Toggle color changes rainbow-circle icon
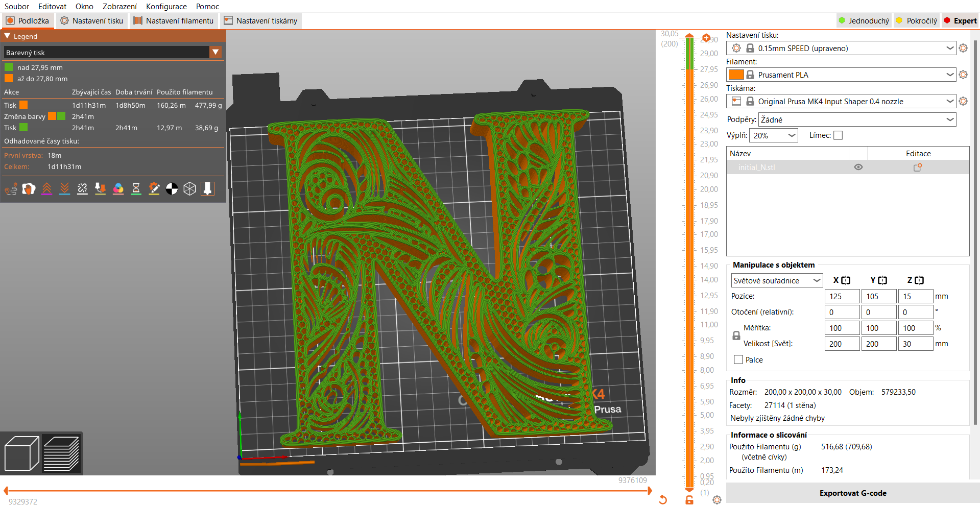This screenshot has height=505, width=980. (118, 189)
